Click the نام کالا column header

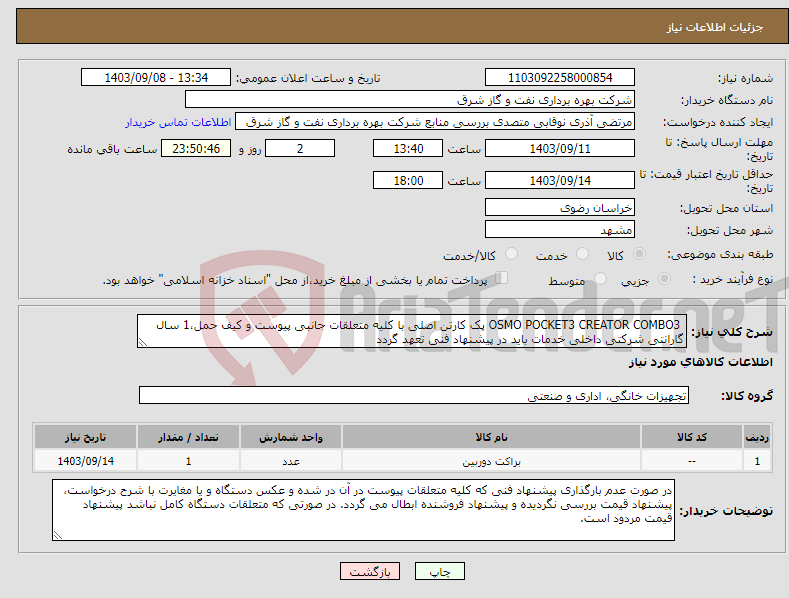[491, 437]
